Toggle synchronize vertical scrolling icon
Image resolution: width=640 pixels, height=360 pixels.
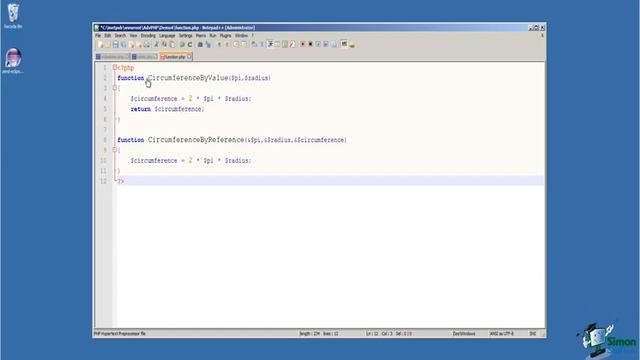pos(236,44)
